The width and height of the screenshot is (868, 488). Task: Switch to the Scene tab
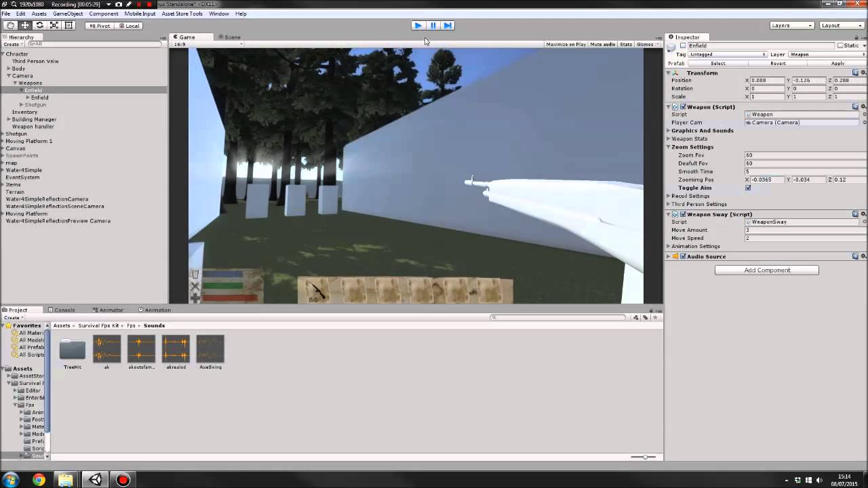(x=232, y=37)
